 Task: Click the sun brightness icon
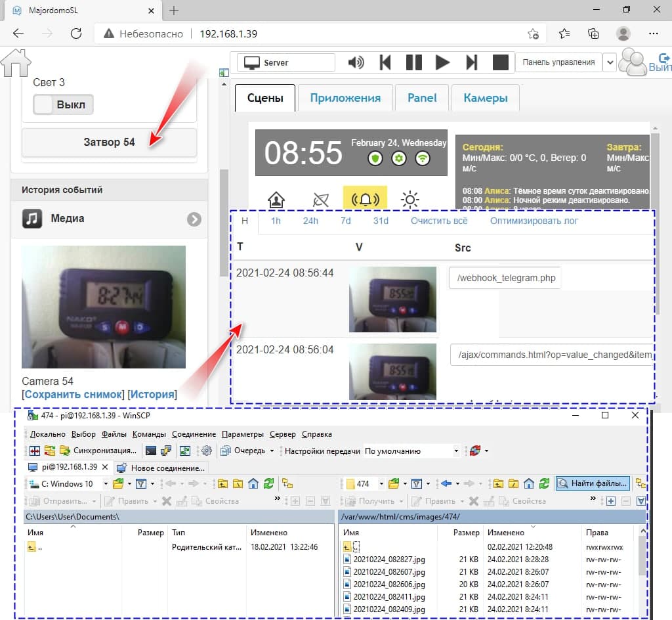pos(410,200)
